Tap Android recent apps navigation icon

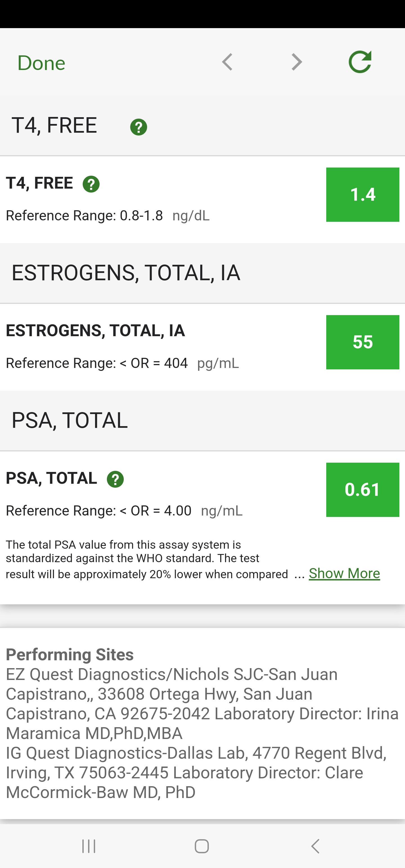point(89,846)
